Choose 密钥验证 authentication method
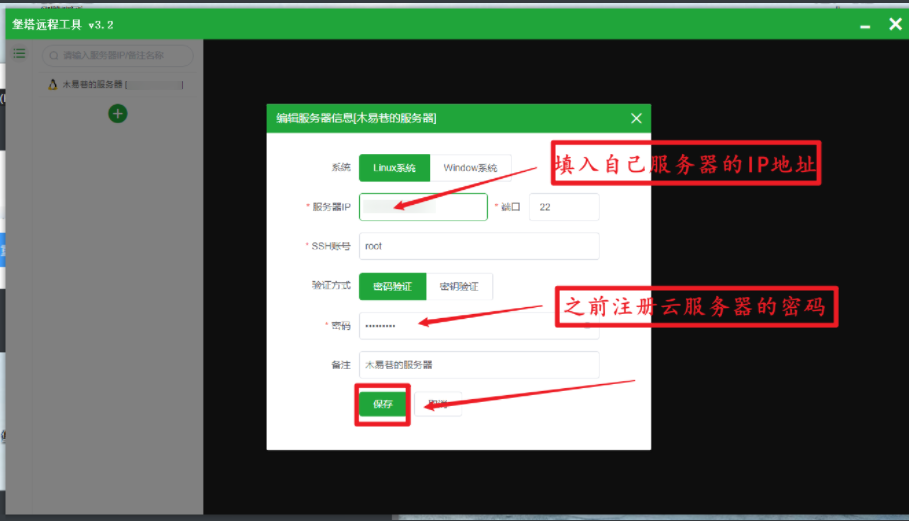This screenshot has height=521, width=909. click(x=459, y=286)
